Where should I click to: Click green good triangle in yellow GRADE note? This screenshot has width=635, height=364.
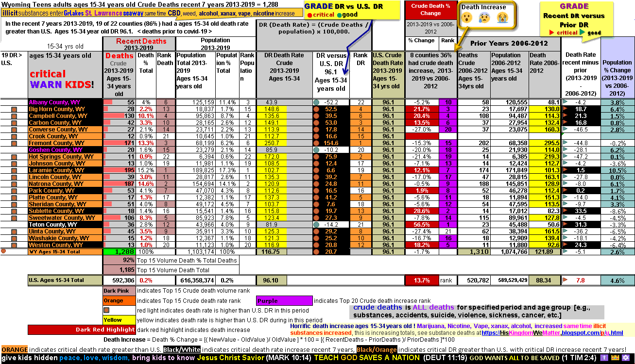pos(583,33)
